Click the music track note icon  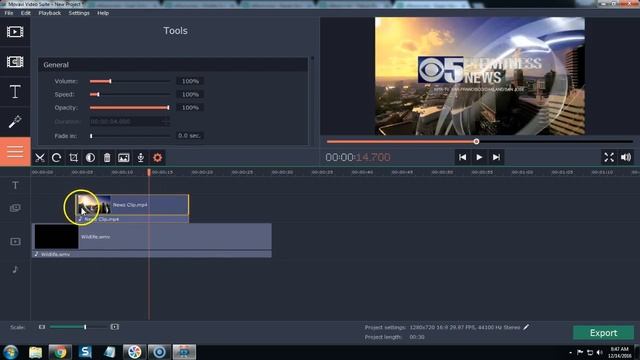click(15, 269)
